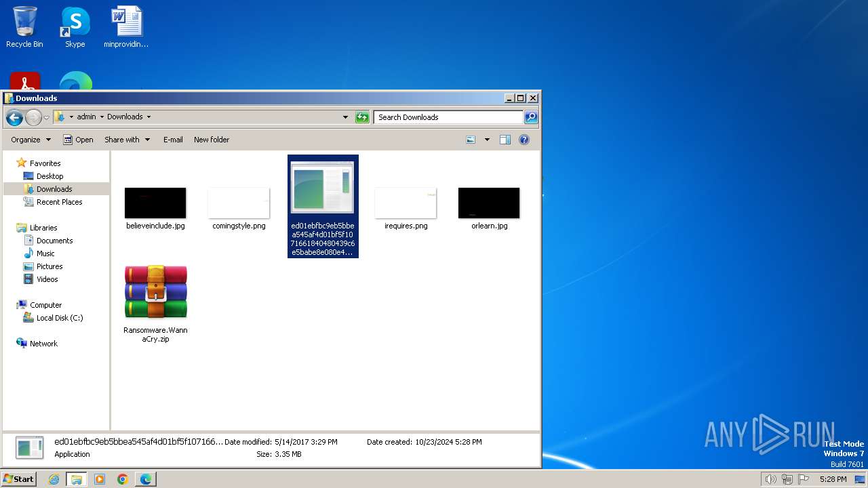Launch Internet Explorer from taskbar

click(54, 479)
